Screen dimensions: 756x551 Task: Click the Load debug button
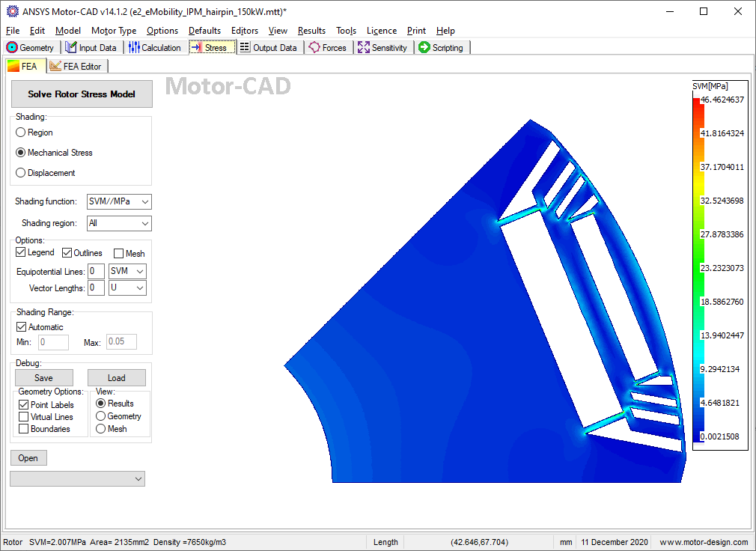(x=116, y=377)
